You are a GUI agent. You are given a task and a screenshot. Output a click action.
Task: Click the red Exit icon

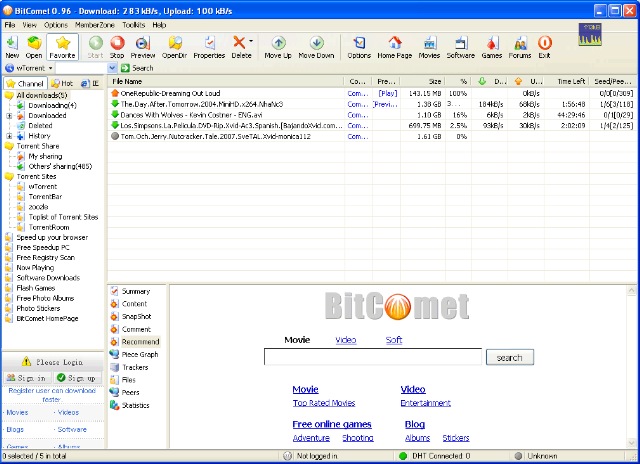544,43
